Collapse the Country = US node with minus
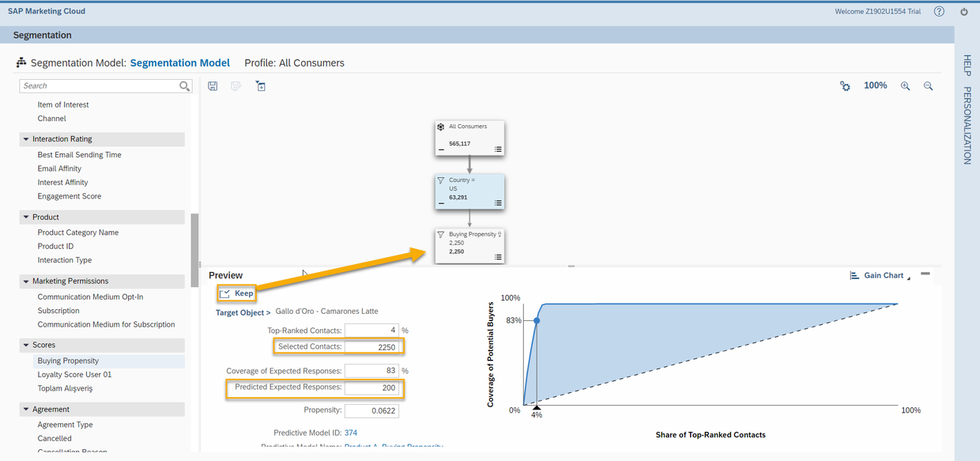Viewport: 980px width, 461px height. (441, 204)
